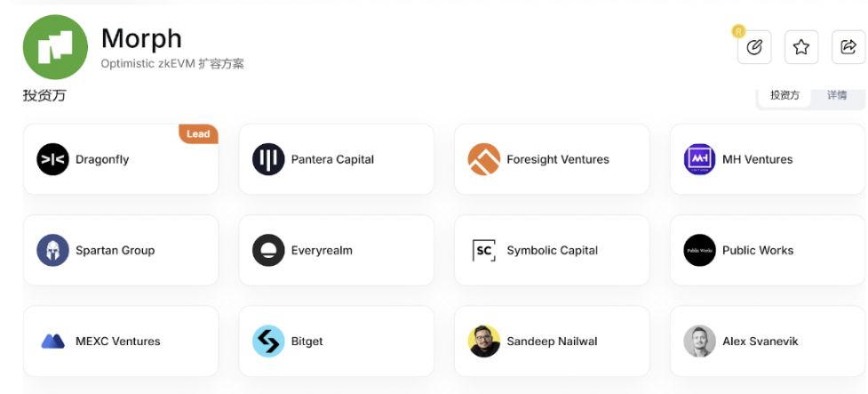Click Alex Svanevik's avatar photo
Image resolution: width=868 pixels, height=394 pixels.
pos(699,342)
